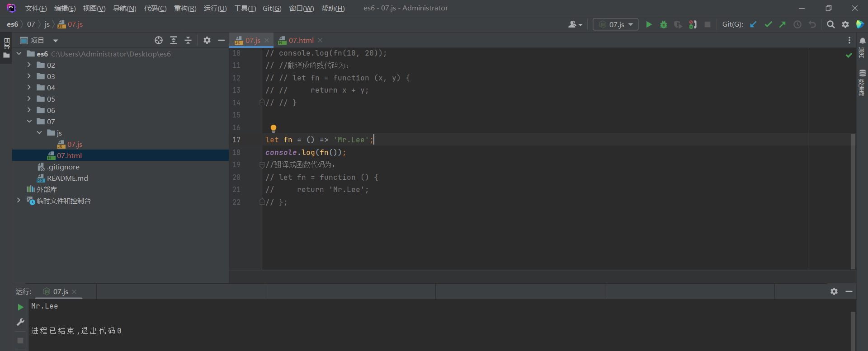The height and width of the screenshot is (351, 868).
Task: Expand folder 06 in tree
Action: pyautogui.click(x=29, y=110)
